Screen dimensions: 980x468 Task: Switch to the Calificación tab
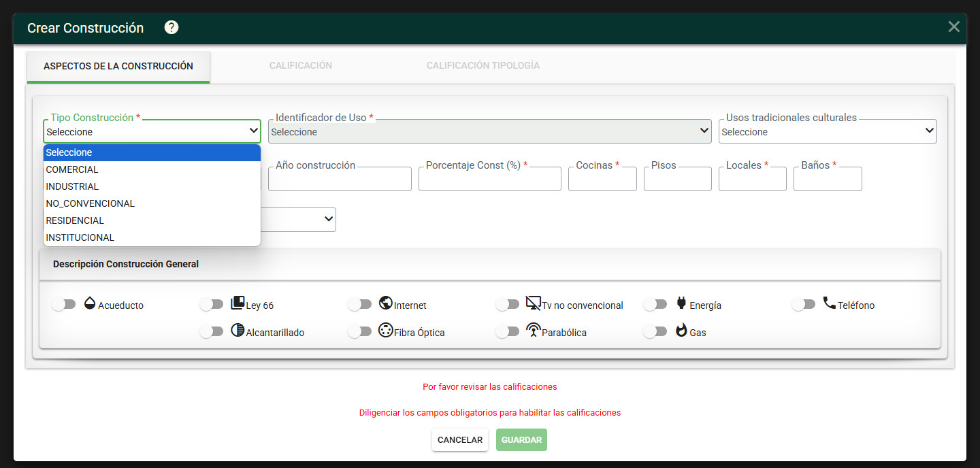301,66
